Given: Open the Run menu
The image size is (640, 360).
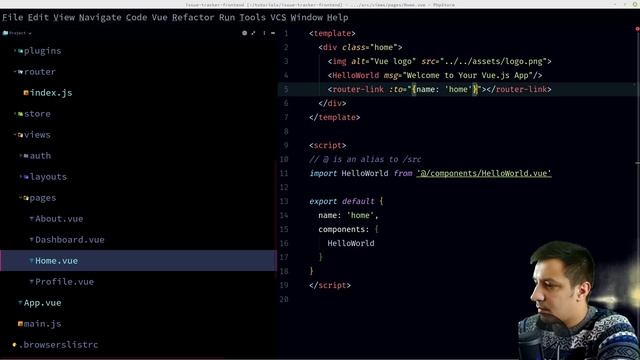Looking at the screenshot, I should point(227,18).
